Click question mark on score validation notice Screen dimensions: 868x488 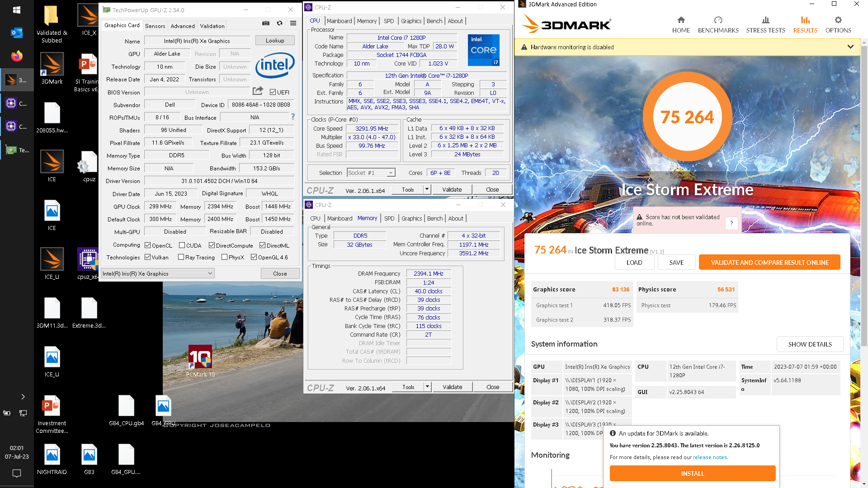(731, 223)
